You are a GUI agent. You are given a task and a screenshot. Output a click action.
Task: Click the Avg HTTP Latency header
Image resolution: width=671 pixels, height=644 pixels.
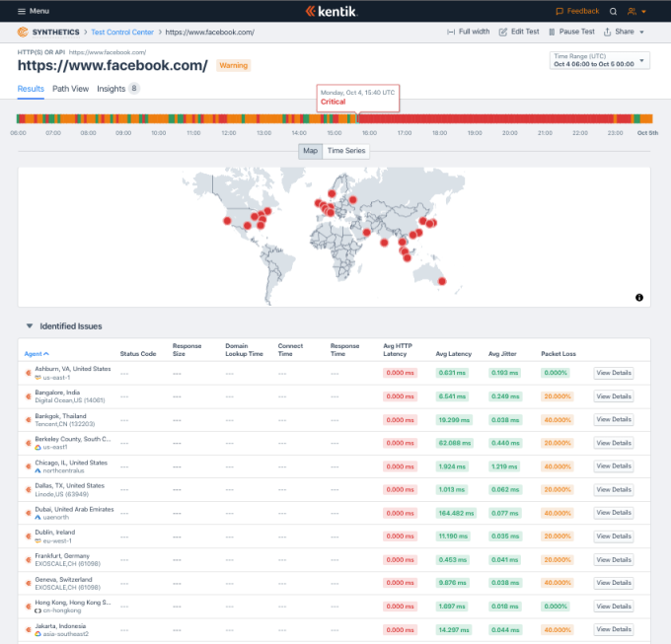click(x=398, y=350)
